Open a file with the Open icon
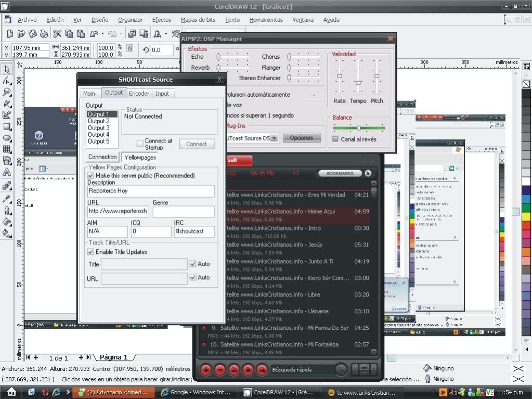Image resolution: width=532 pixels, height=399 pixels. click(21, 34)
